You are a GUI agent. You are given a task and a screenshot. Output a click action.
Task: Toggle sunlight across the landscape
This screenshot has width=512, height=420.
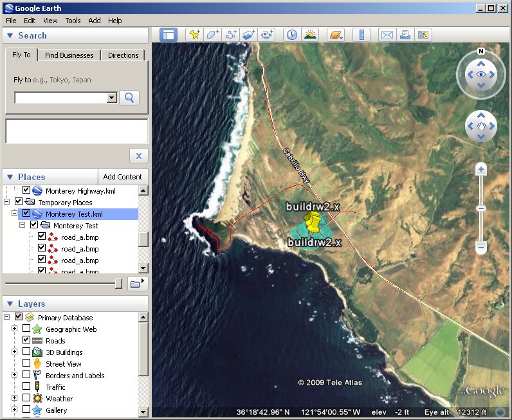[310, 35]
